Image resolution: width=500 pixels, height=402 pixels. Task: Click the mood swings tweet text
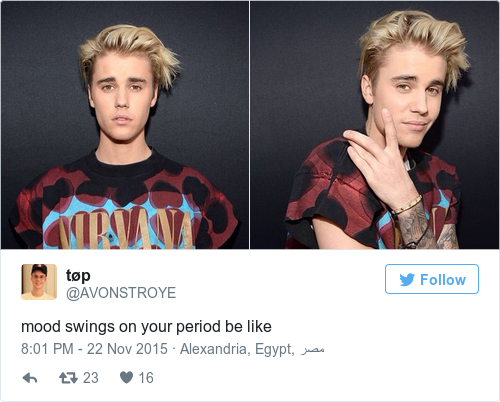click(x=146, y=327)
